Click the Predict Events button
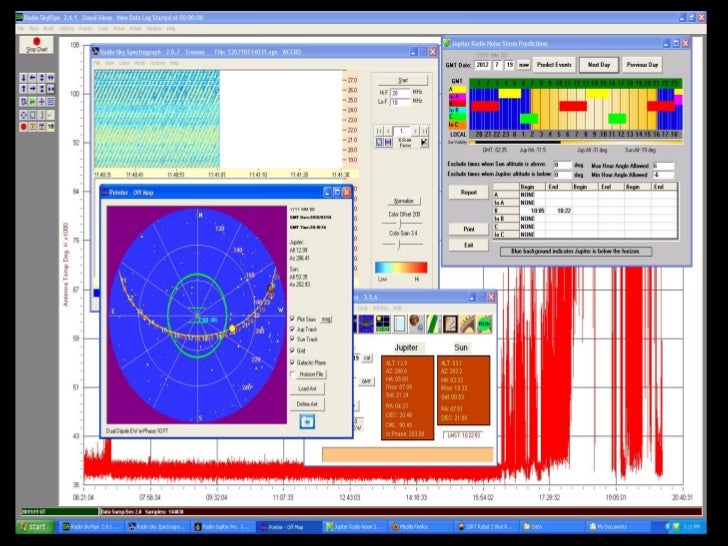 click(x=554, y=65)
